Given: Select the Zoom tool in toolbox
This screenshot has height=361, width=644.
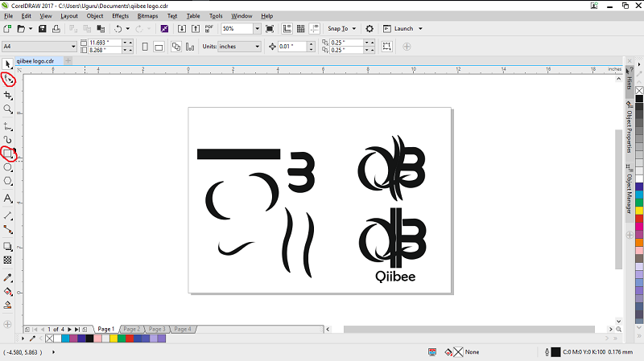Looking at the screenshot, I should coord(7,109).
